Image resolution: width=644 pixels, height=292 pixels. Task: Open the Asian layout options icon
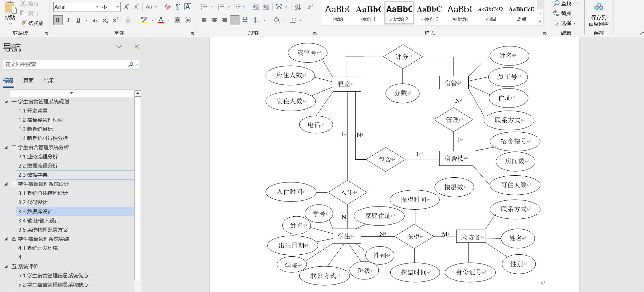(279, 7)
